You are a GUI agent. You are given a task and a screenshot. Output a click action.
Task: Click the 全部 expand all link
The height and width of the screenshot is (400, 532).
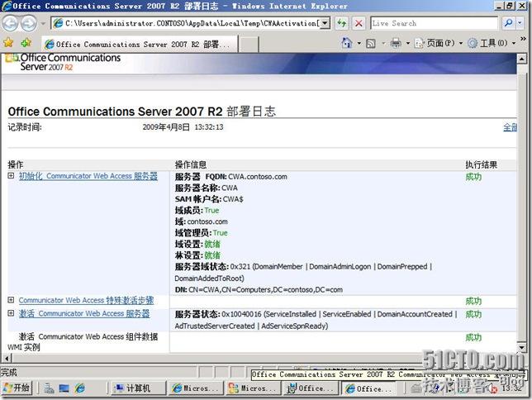tap(510, 127)
